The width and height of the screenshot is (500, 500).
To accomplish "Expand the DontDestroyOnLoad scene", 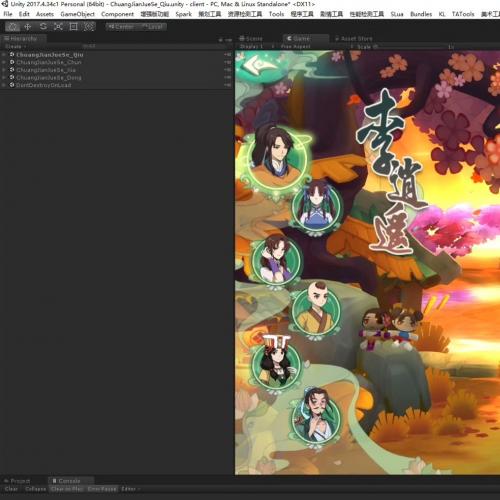I will pos(4,85).
